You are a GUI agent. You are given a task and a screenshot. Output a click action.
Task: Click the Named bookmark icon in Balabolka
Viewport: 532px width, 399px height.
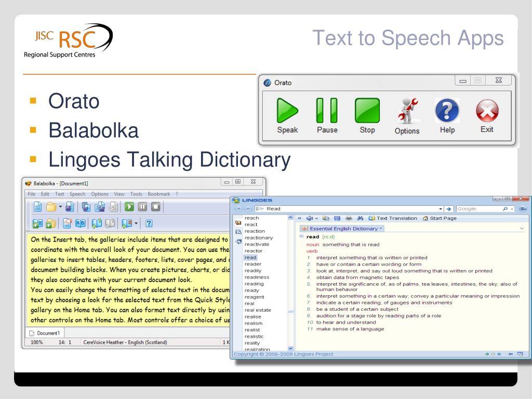coord(127,223)
